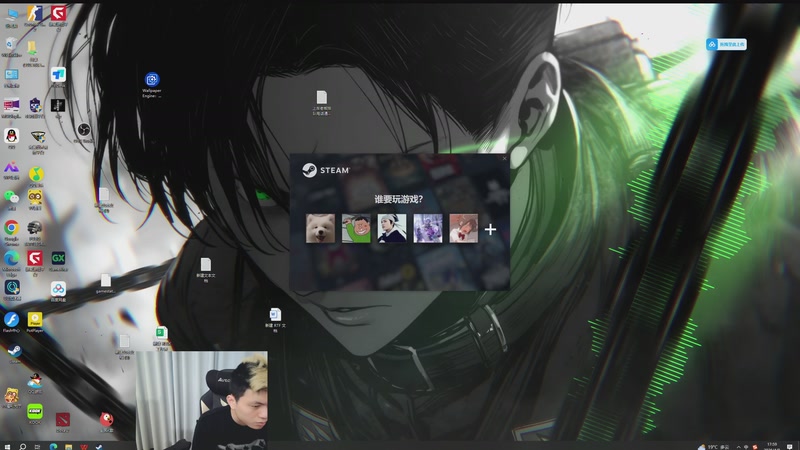Open the Wallpaper Engine desktop shortcut
The height and width of the screenshot is (450, 800).
[x=152, y=84]
